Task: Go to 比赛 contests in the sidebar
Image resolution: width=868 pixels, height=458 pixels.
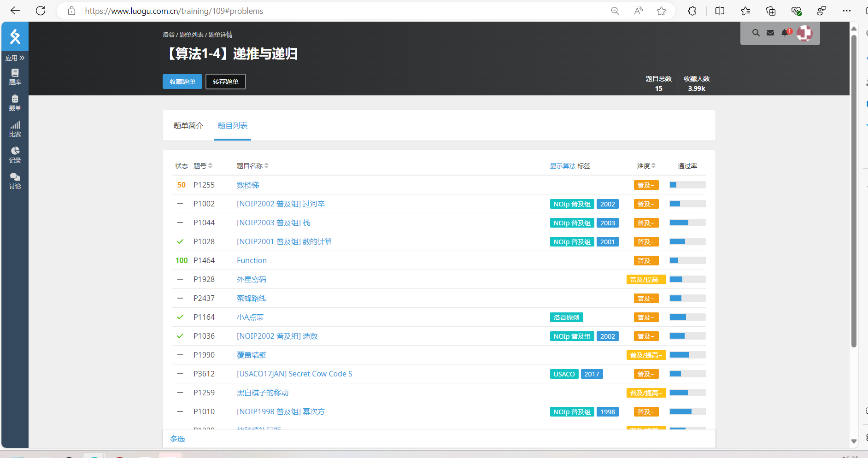Action: tap(15, 129)
